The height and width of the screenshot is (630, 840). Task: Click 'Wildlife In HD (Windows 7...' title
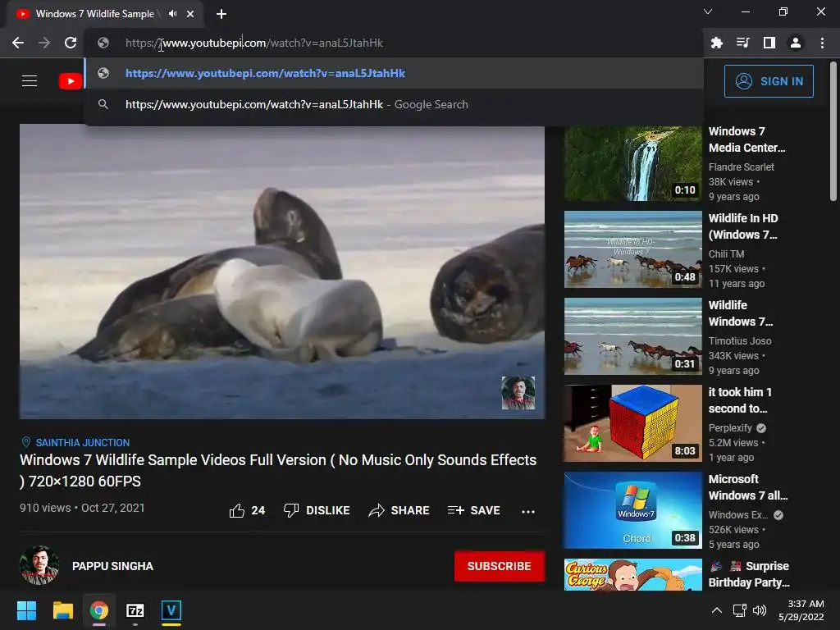743,226
